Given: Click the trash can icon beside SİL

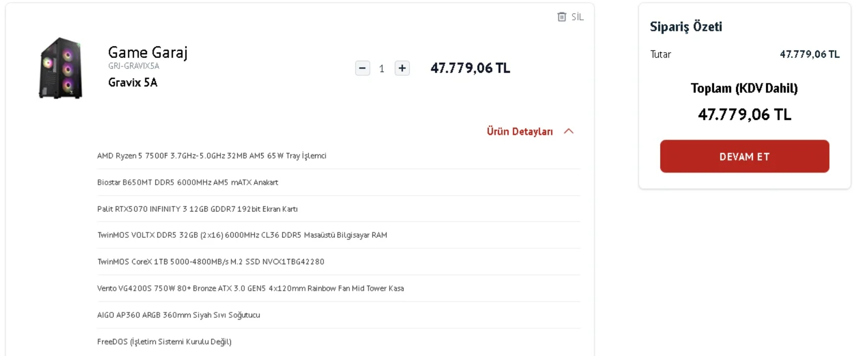Looking at the screenshot, I should [562, 17].
